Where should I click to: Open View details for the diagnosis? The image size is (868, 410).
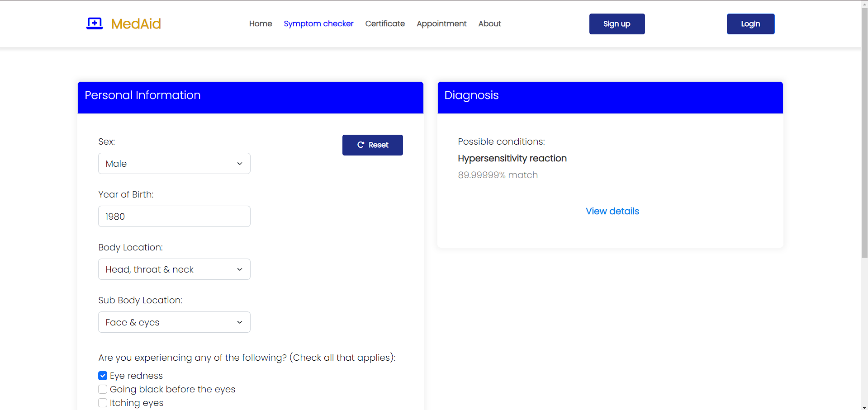612,211
